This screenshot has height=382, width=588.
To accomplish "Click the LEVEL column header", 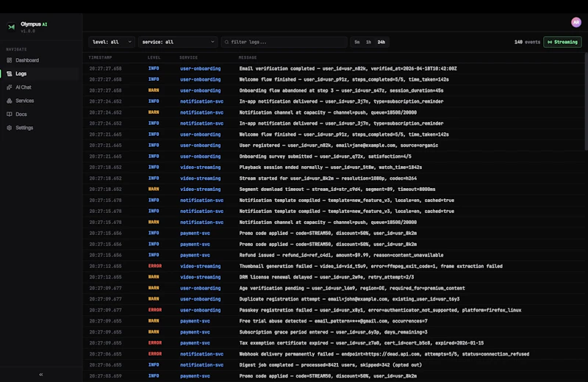I will pos(154,57).
